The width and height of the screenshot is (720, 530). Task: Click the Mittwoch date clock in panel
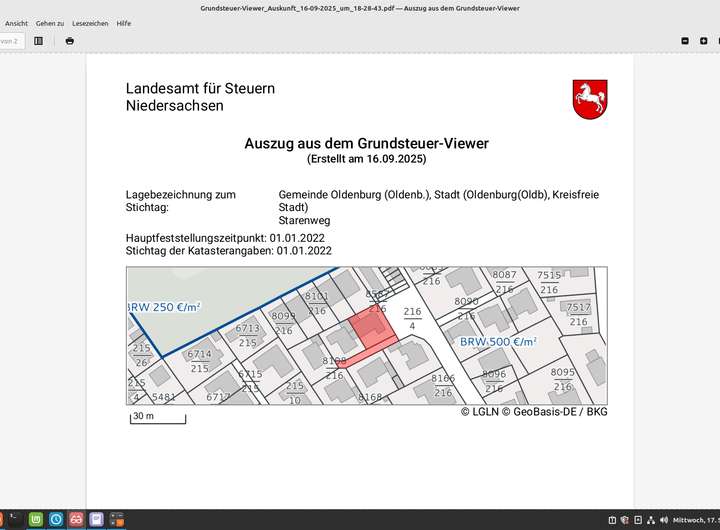(695, 521)
